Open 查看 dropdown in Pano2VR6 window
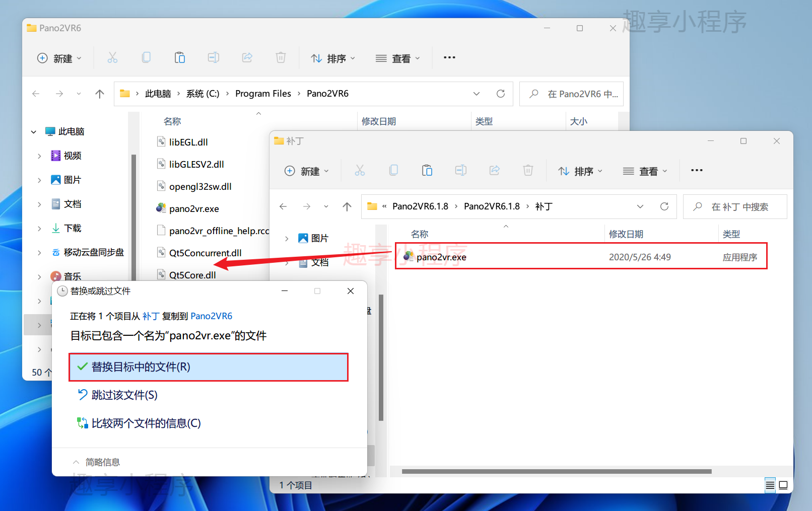The image size is (812, 511). pyautogui.click(x=398, y=58)
